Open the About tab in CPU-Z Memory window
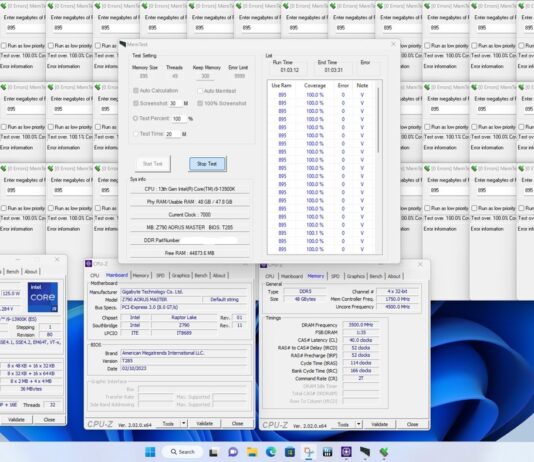The image size is (534, 462). [x=394, y=276]
